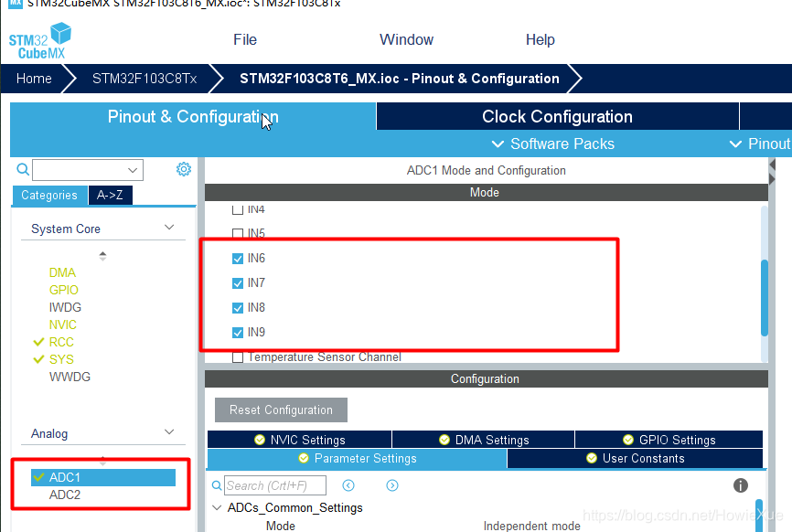Open the User Constants tab
This screenshot has height=532, width=792.
[635, 458]
